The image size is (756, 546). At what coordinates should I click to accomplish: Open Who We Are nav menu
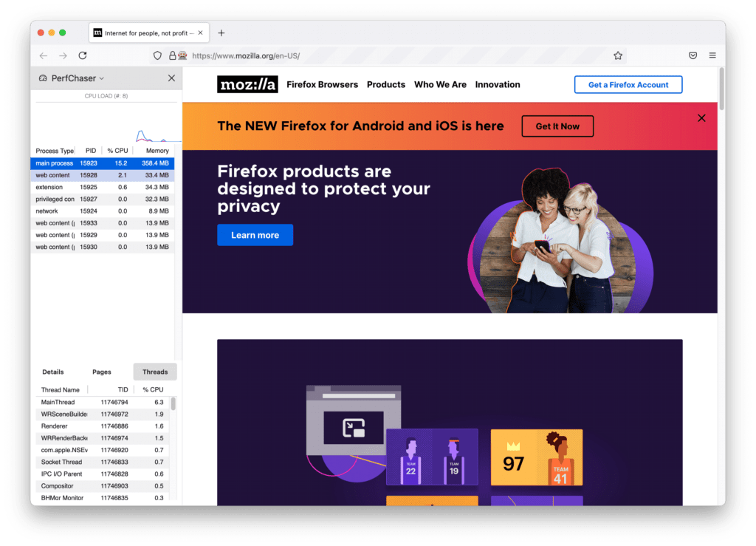pos(440,84)
